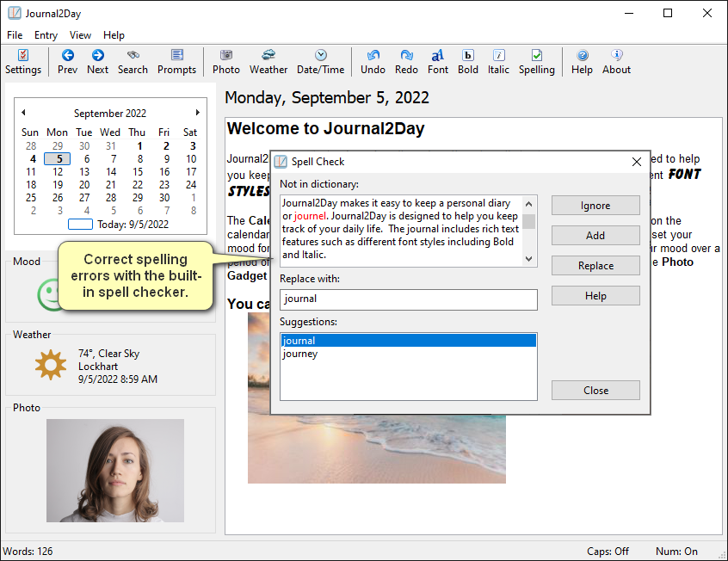728x561 pixels.
Task: Insert a Photo from toolbar
Action: (x=226, y=62)
